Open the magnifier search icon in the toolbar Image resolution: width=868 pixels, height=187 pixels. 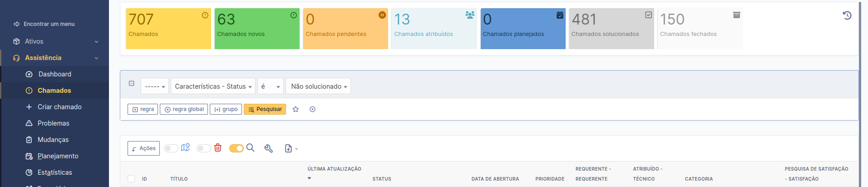(250, 148)
